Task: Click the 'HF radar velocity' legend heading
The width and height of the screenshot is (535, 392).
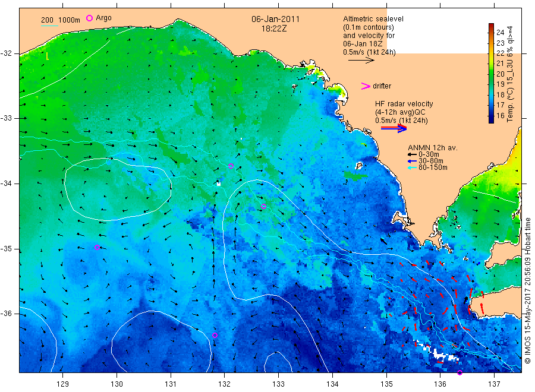Action: pyautogui.click(x=404, y=103)
